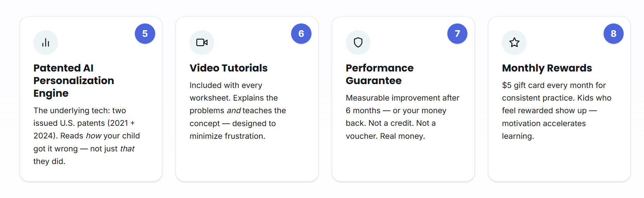The height and width of the screenshot is (198, 644).
Task: Click the star icon on the Monthly Rewards card
Action: [x=514, y=43]
